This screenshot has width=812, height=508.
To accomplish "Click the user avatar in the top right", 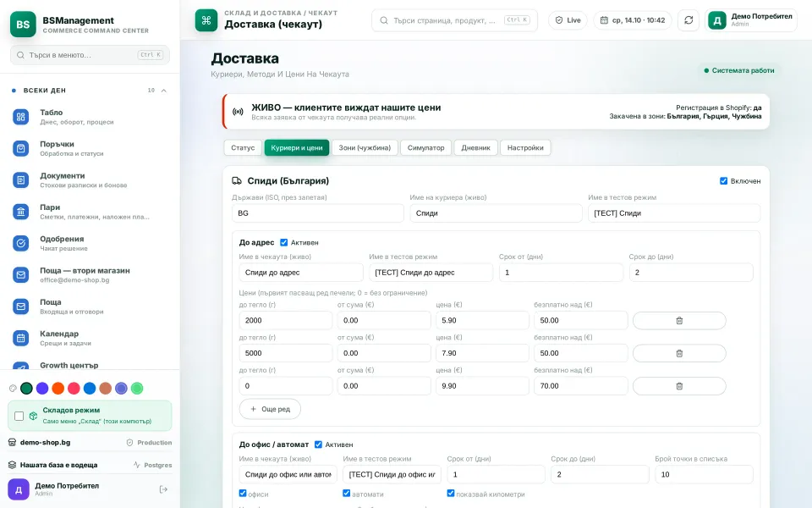I will 717,20.
